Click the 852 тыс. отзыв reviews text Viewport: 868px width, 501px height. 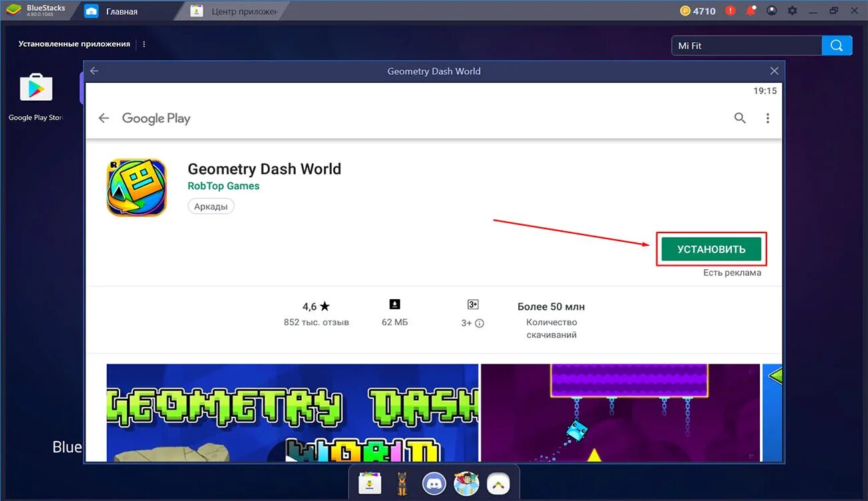pyautogui.click(x=316, y=323)
